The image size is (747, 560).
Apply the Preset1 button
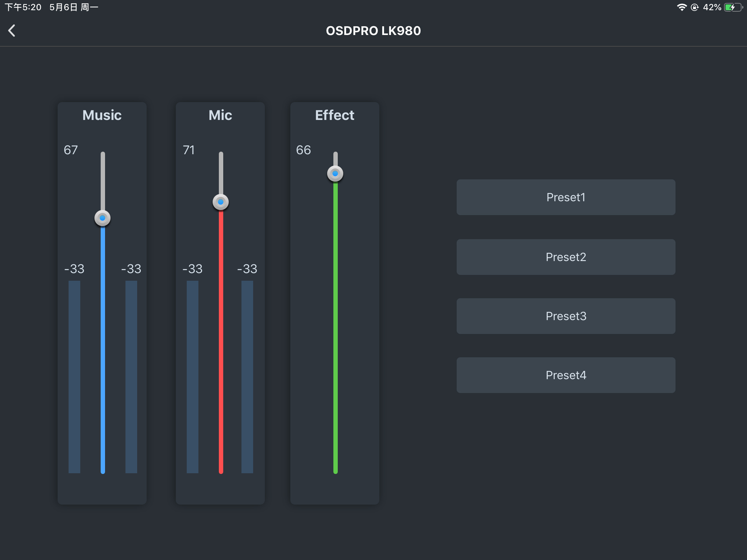point(566,197)
